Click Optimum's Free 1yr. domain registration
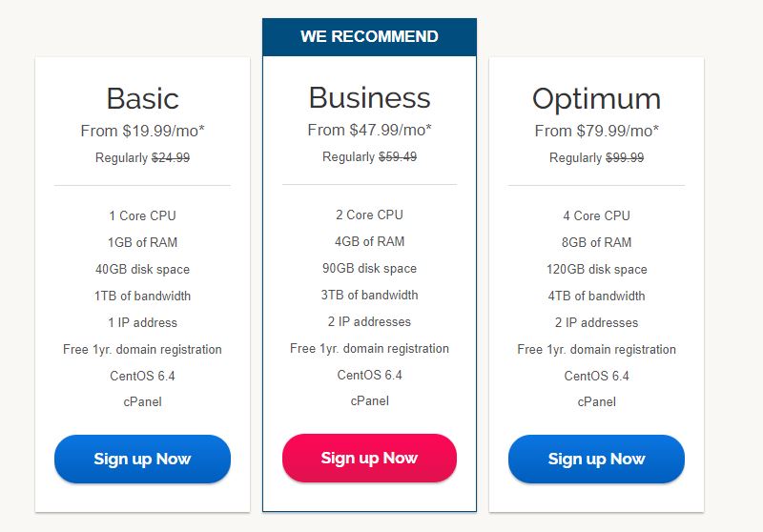Image resolution: width=763 pixels, height=532 pixels. [x=597, y=349]
